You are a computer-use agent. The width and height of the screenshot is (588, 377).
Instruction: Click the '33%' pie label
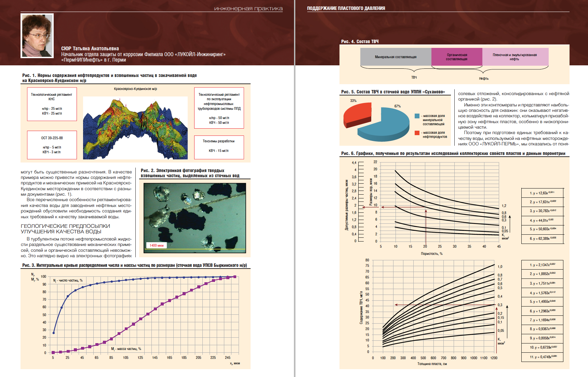pos(353,101)
